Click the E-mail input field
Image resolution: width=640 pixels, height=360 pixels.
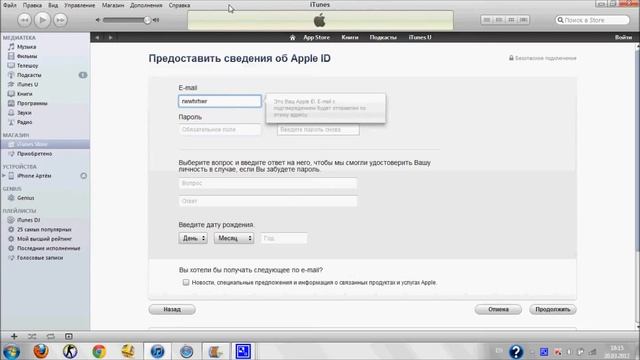[x=220, y=101]
